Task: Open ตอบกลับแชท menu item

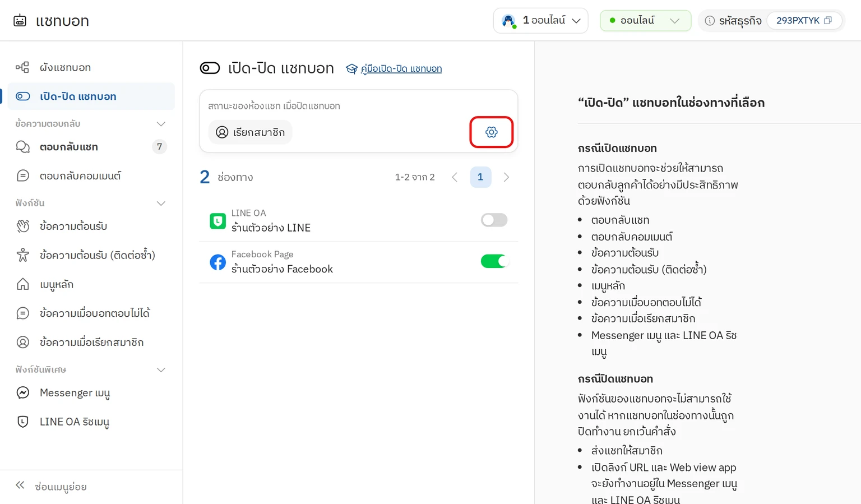Action: [x=91, y=147]
